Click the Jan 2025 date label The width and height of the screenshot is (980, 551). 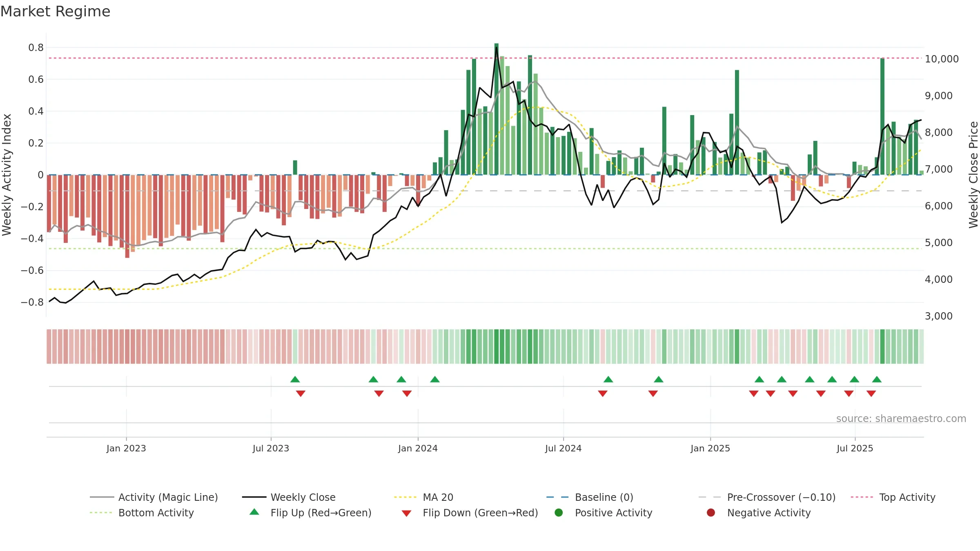point(710,448)
